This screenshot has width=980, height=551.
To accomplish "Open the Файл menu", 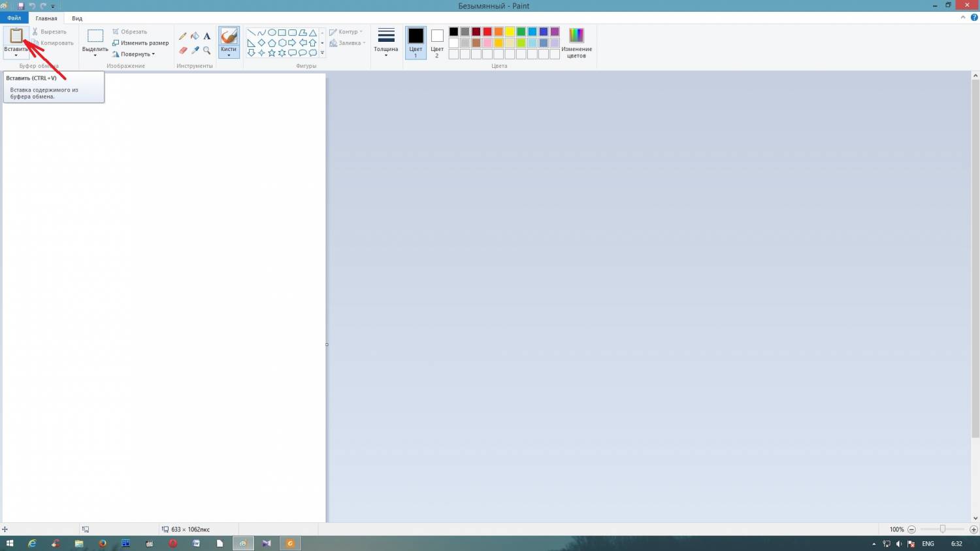I will [14, 18].
